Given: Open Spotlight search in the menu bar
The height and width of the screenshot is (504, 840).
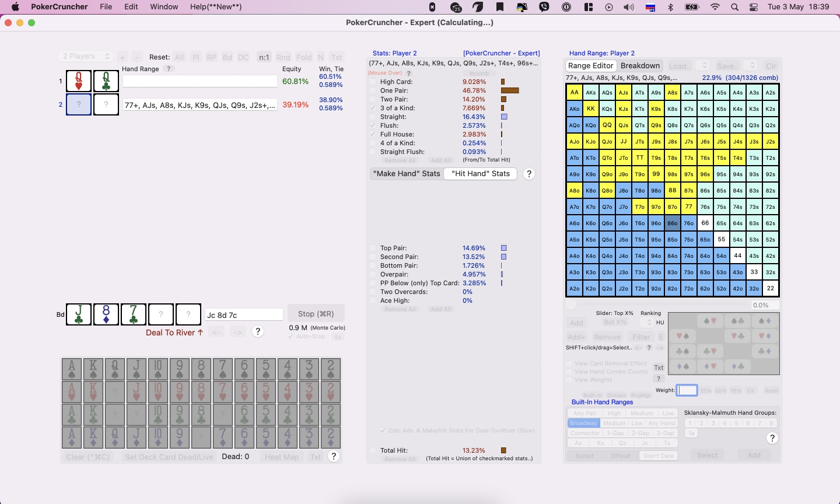Looking at the screenshot, I should coord(735,7).
